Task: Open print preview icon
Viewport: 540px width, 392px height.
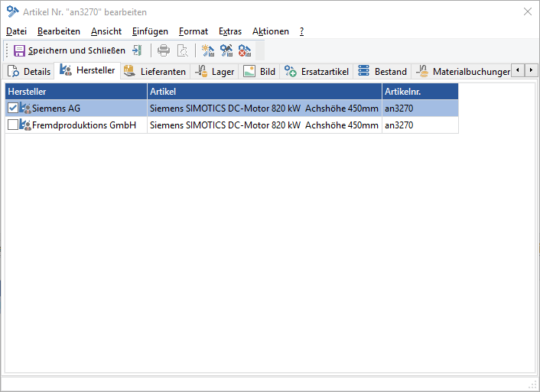Action: pyautogui.click(x=183, y=50)
